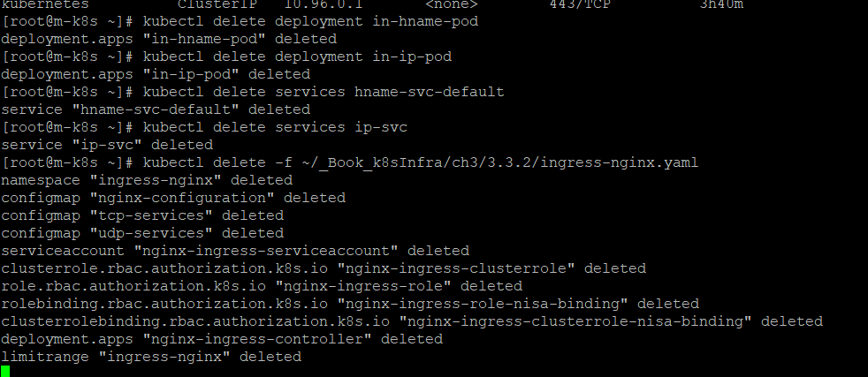Click "nginx-ingress-clusterrole-nisa-binding" text
Viewport: 868px width, 377px height.
tap(575, 321)
